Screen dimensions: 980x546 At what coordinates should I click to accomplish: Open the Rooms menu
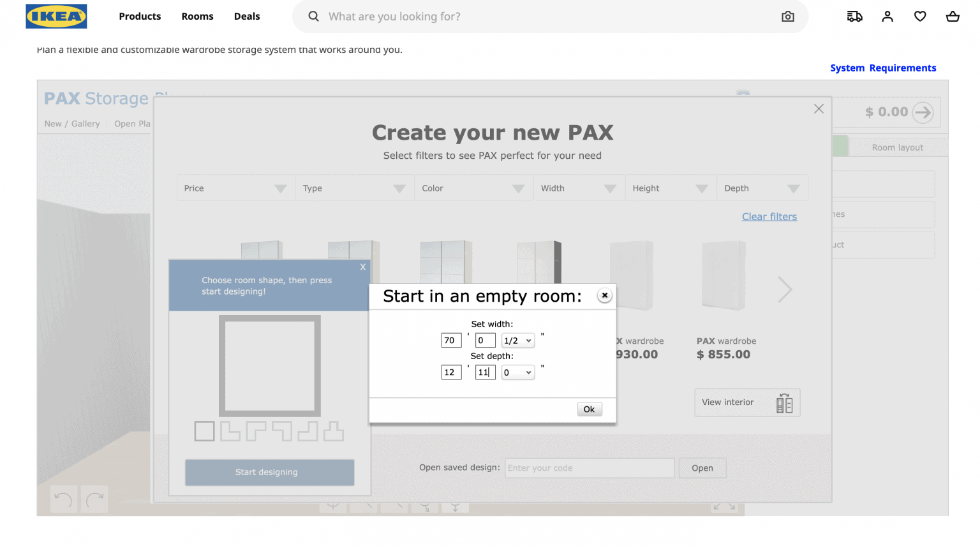197,16
